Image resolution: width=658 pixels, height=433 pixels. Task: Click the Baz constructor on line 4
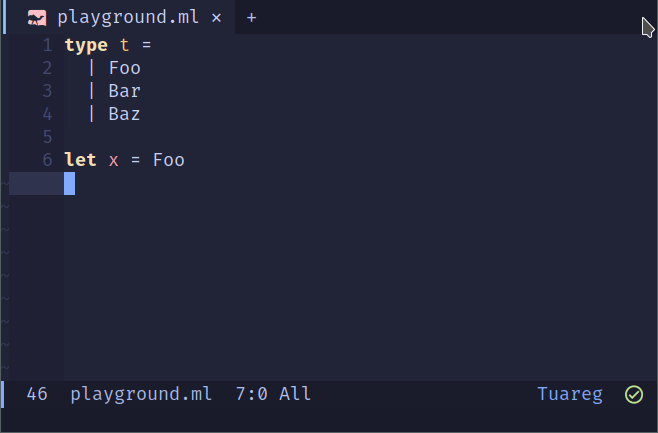click(x=124, y=114)
